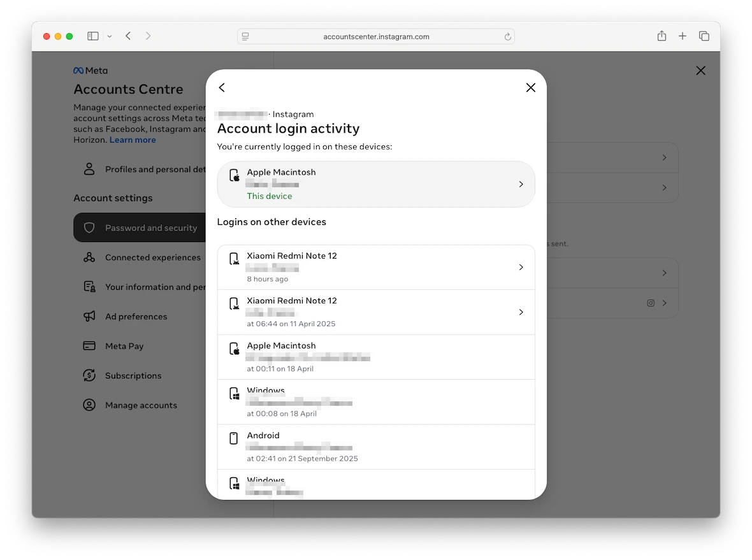752x560 pixels.
Task: Click phone icon for Xiaomi login 11 April 2025
Action: [234, 303]
